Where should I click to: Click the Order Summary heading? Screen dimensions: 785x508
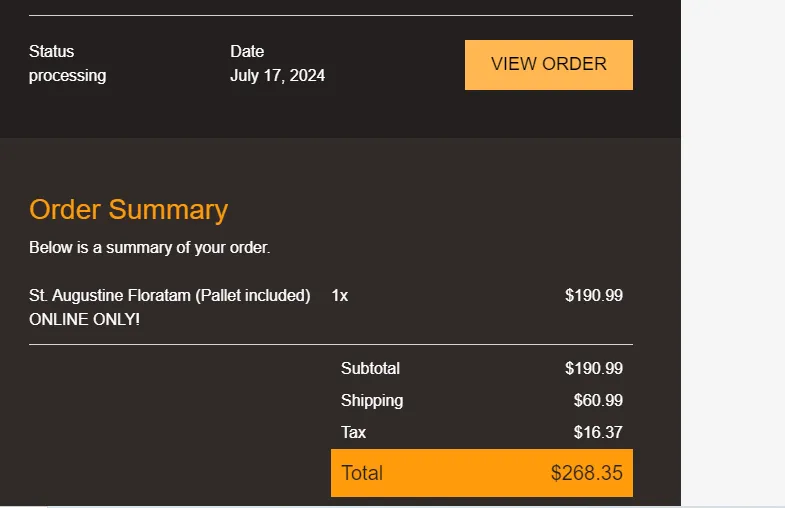pyautogui.click(x=128, y=210)
